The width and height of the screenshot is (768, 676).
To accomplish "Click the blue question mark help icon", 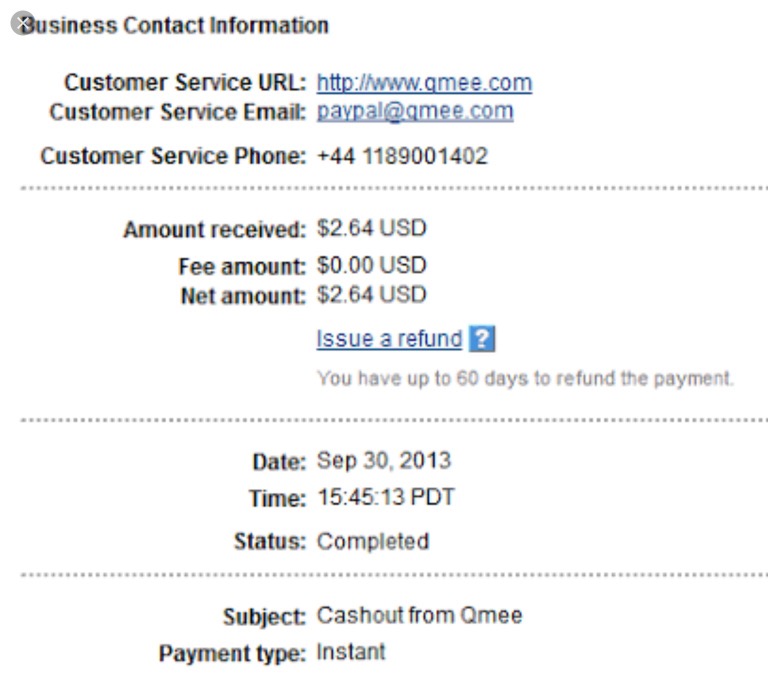I will 482,339.
